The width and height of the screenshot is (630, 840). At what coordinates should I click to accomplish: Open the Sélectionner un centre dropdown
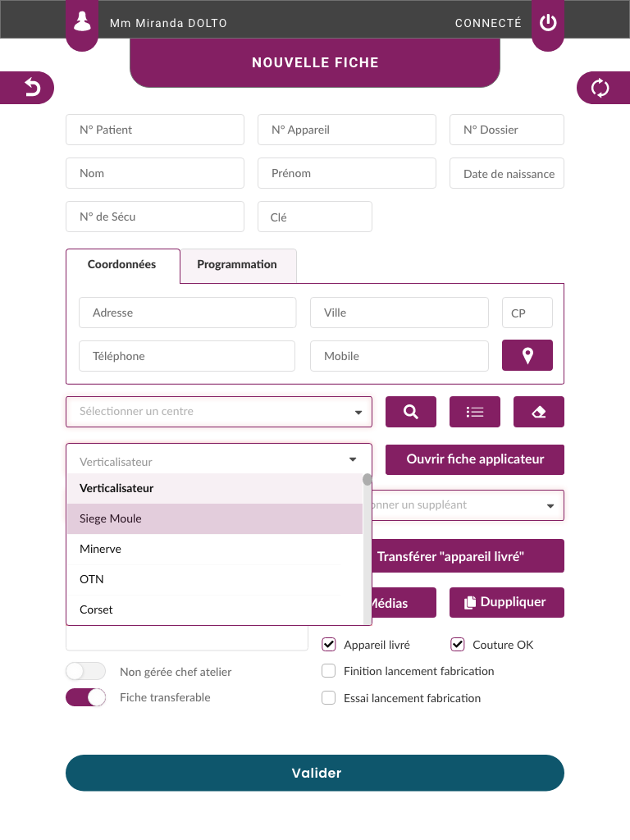(218, 412)
